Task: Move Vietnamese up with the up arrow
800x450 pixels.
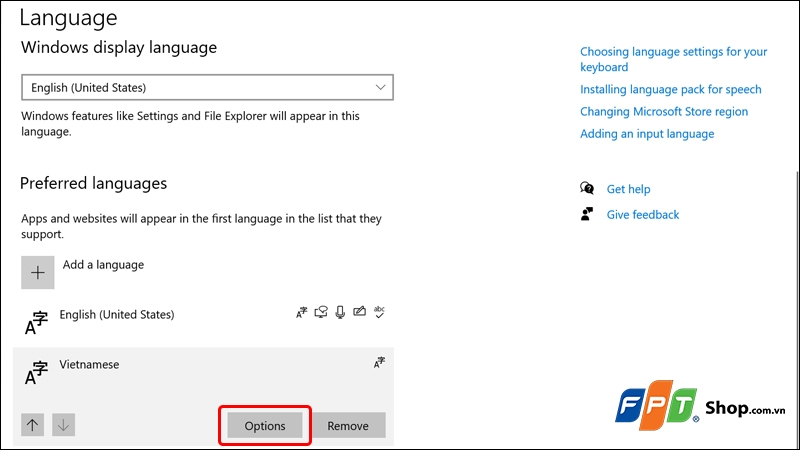Action: (x=33, y=425)
